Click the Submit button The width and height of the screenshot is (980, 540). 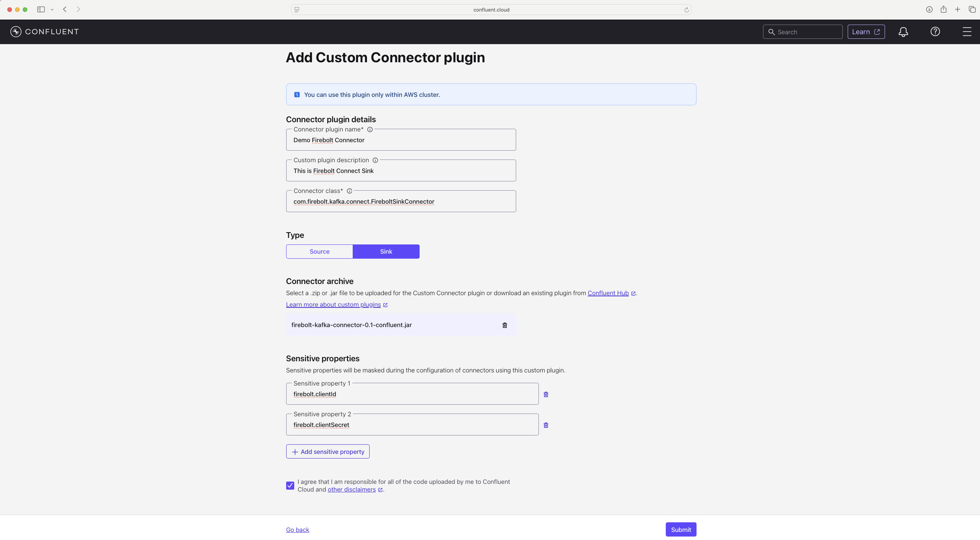pos(681,530)
